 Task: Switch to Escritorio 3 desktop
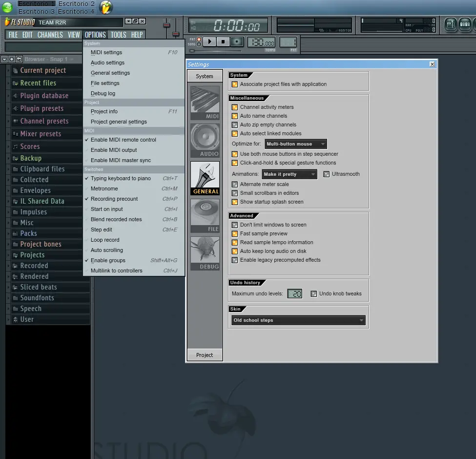(37, 12)
